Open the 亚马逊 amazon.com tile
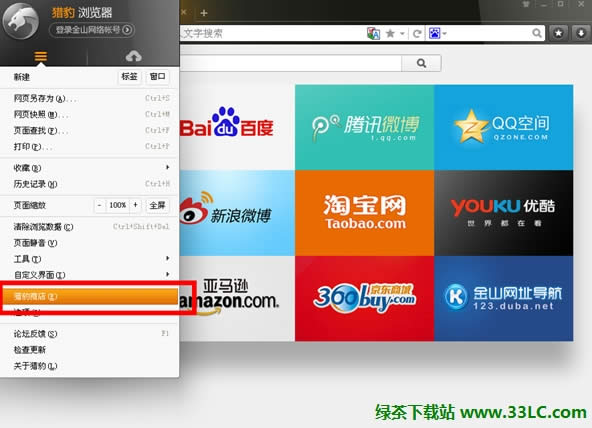This screenshot has height=428, width=592. (x=237, y=298)
